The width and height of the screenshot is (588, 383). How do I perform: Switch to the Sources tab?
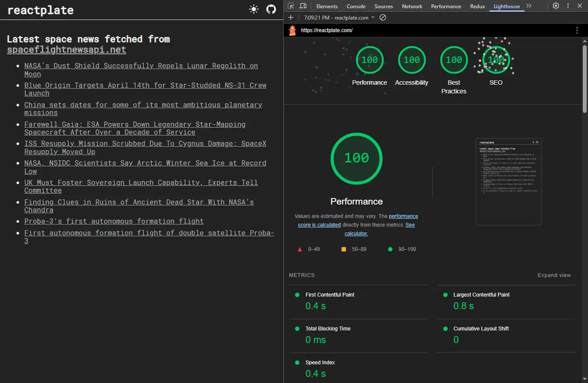384,7
